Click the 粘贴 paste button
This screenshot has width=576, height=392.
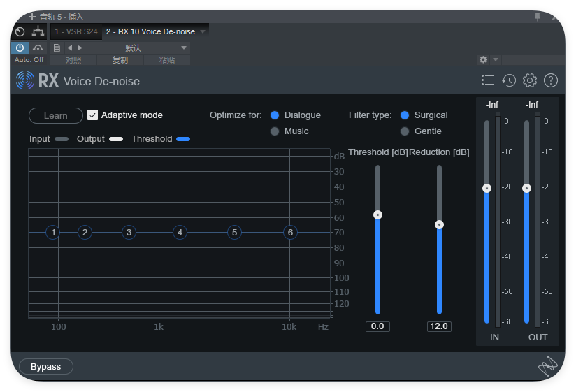167,60
